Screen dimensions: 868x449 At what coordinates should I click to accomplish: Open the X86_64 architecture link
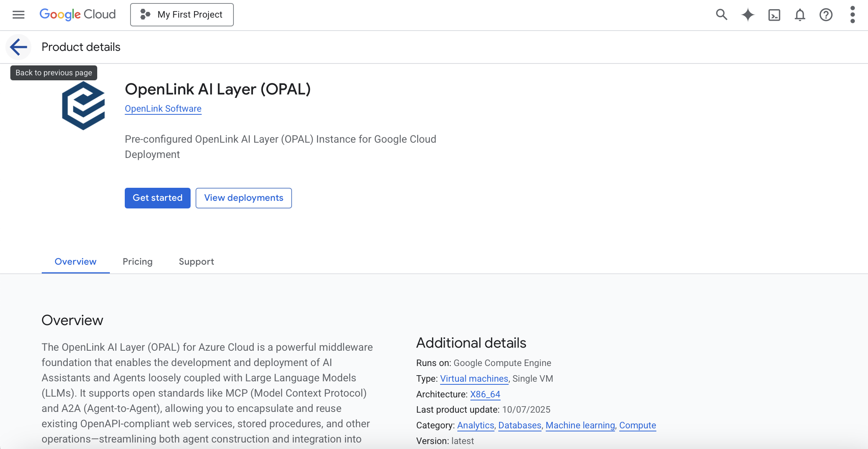click(485, 394)
